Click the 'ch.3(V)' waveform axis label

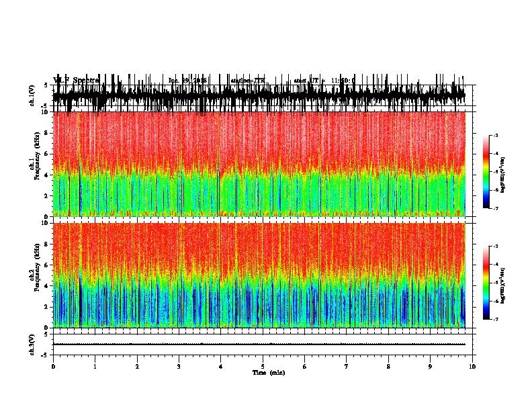32,345
